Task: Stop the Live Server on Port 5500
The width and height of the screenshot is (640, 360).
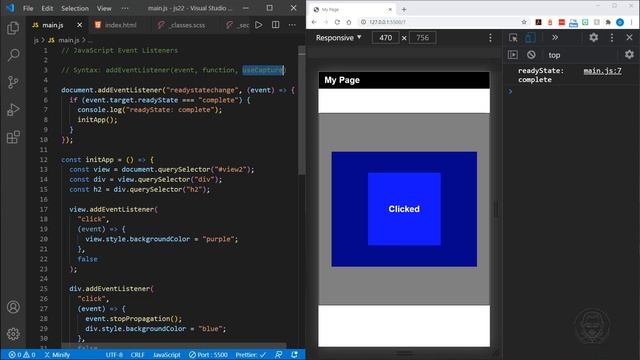Action: coord(208,355)
